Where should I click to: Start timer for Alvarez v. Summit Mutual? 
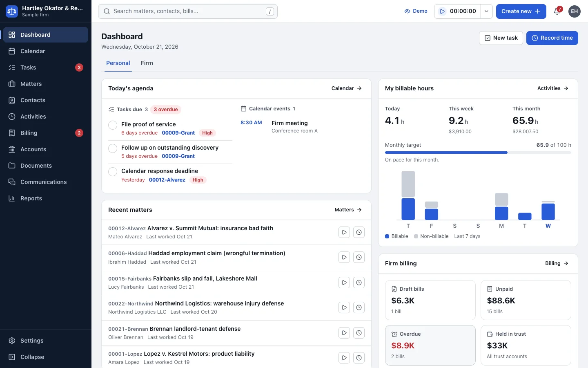coord(344,232)
